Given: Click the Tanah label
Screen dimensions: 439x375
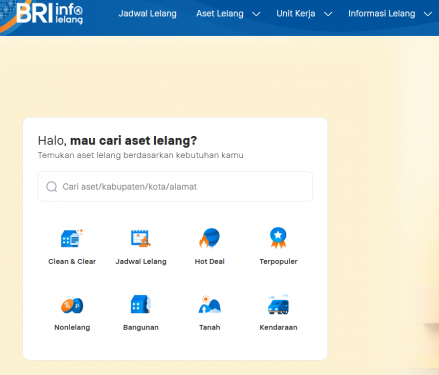Looking at the screenshot, I should point(209,328).
